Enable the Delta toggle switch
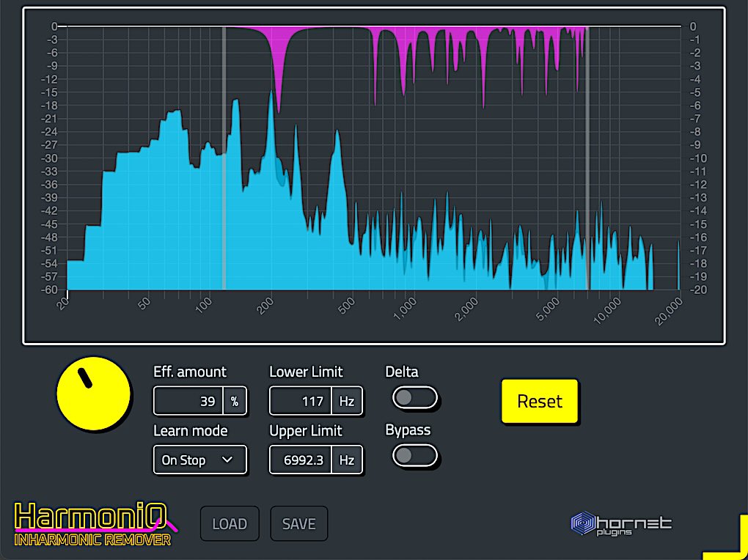Screen dimensions: 748x560 pos(414,398)
